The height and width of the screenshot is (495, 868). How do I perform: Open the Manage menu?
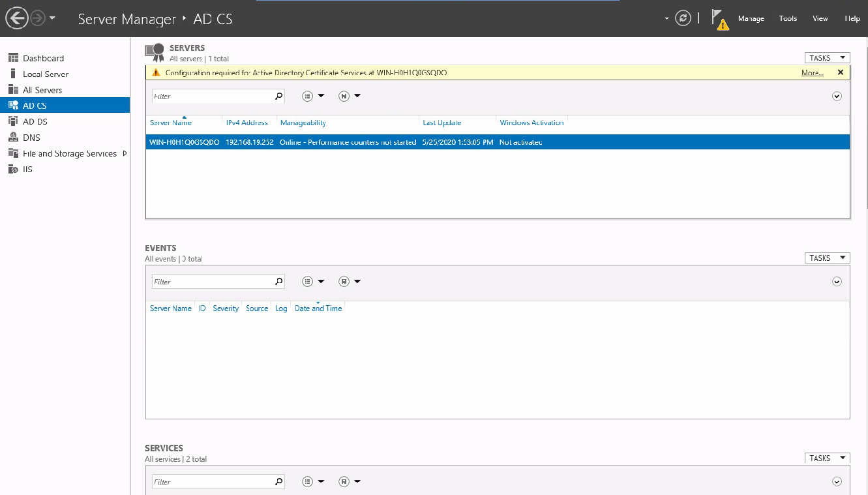(751, 18)
